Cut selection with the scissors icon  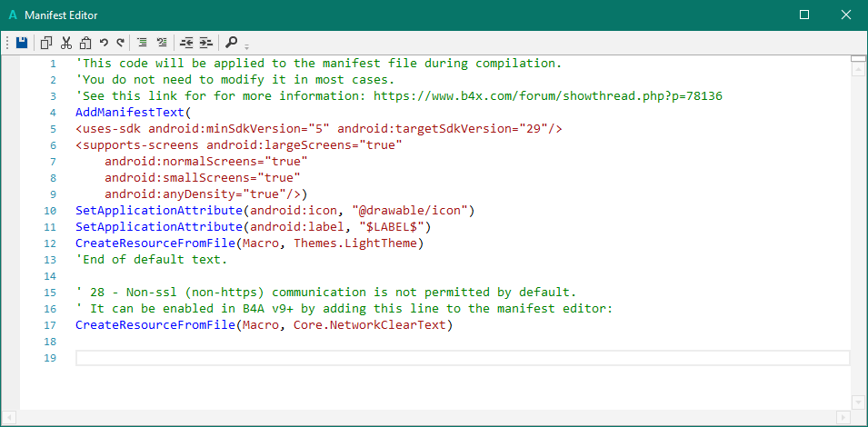(66, 42)
